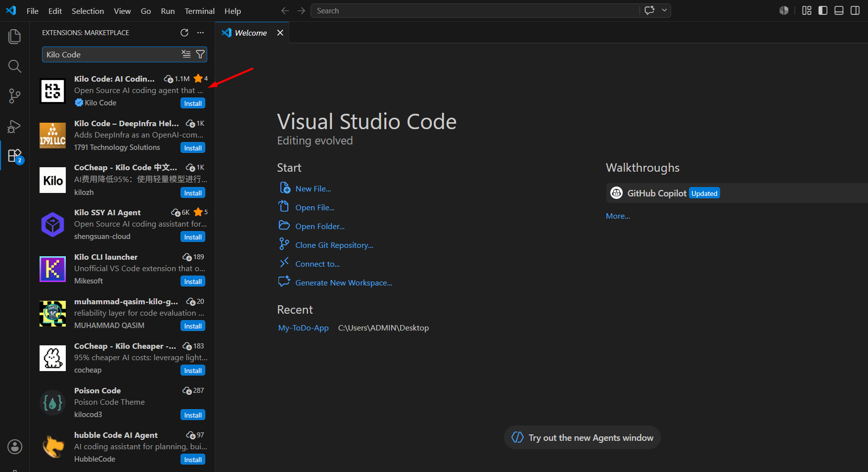Image resolution: width=868 pixels, height=472 pixels.
Task: Open the 1791 LLC DeepInfra extension icon
Action: tap(52, 136)
